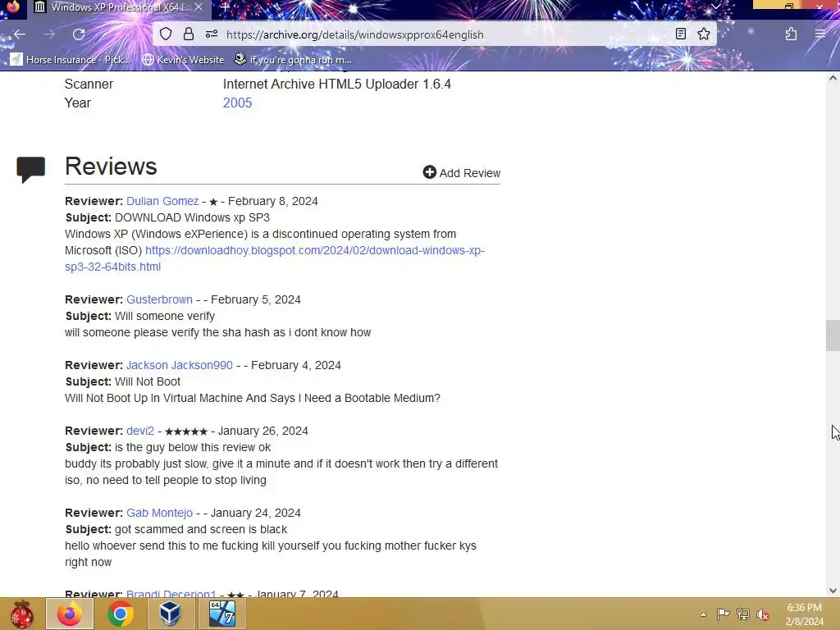Click the page scrollbar thumb
Image resolution: width=840 pixels, height=630 pixels.
coord(833,336)
